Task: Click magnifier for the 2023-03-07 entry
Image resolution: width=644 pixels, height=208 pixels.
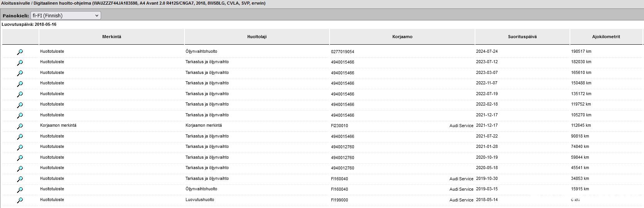Action: coord(20,73)
